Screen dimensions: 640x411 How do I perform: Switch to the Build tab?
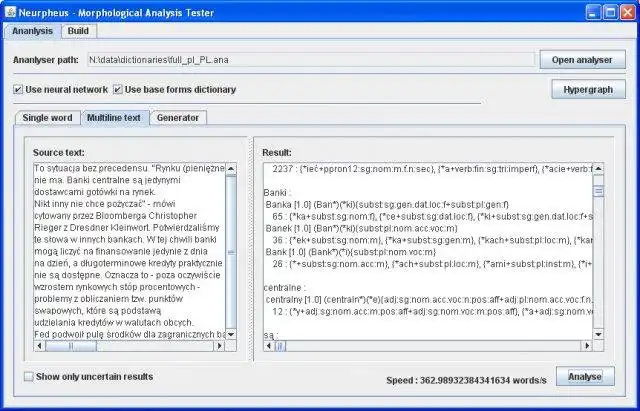[x=78, y=31]
